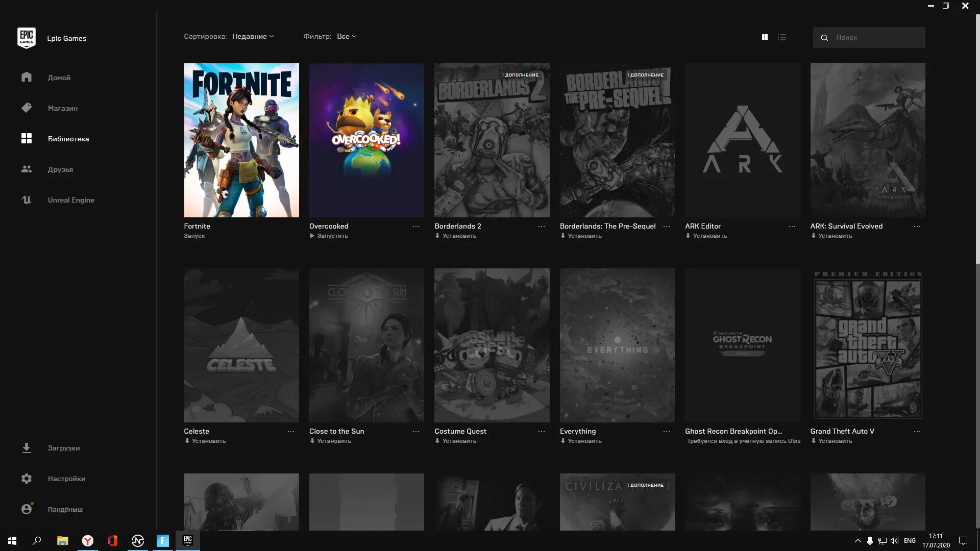The width and height of the screenshot is (980, 551).
Task: Click the search magnifier icon
Action: point(824,38)
